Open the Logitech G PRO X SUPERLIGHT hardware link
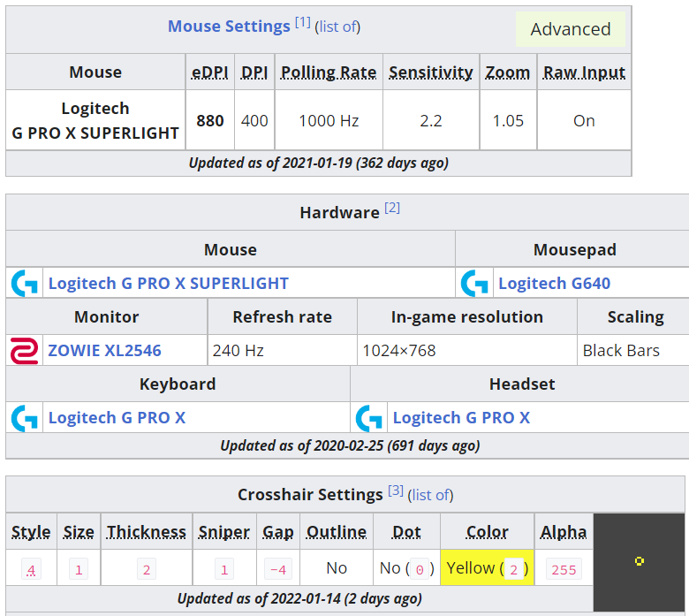 tap(169, 284)
